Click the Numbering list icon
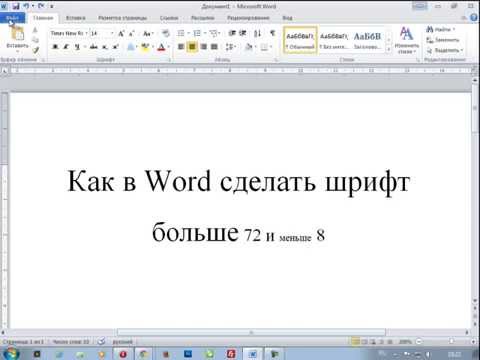Screen dimensions: 480x360 click(197, 33)
